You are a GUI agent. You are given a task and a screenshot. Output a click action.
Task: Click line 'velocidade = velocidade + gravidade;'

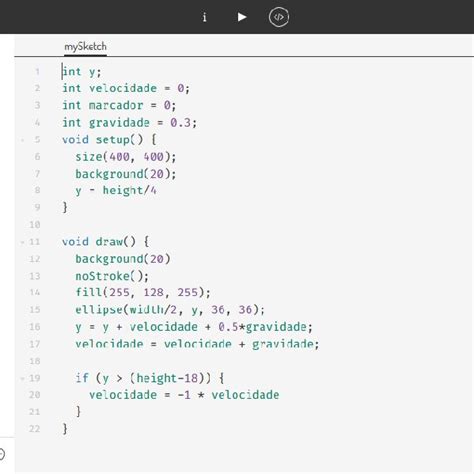197,344
